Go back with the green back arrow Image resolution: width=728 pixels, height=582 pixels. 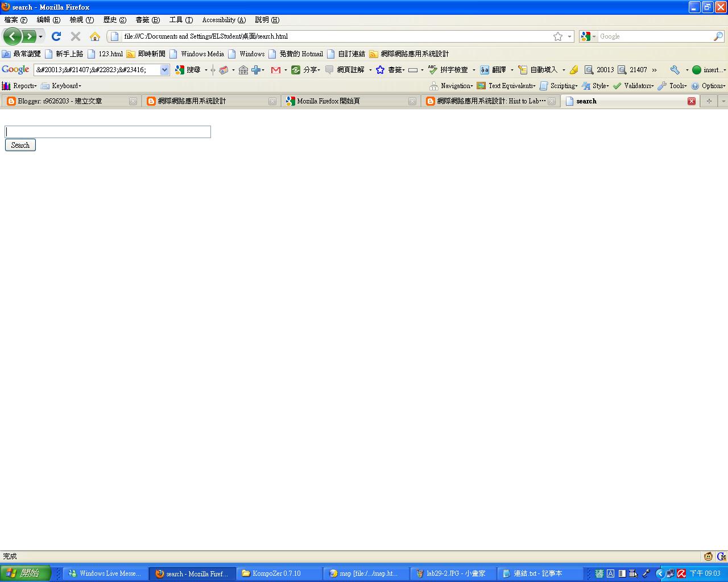pos(13,36)
